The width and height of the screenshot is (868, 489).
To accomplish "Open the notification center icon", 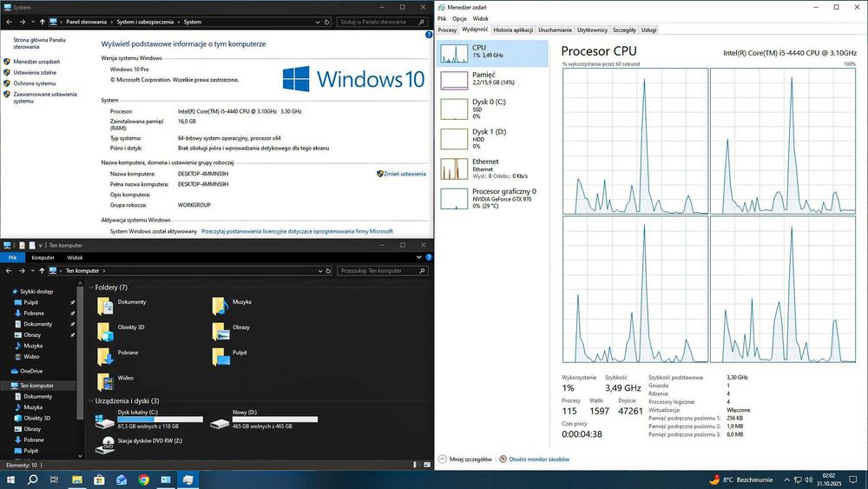I will click(855, 479).
